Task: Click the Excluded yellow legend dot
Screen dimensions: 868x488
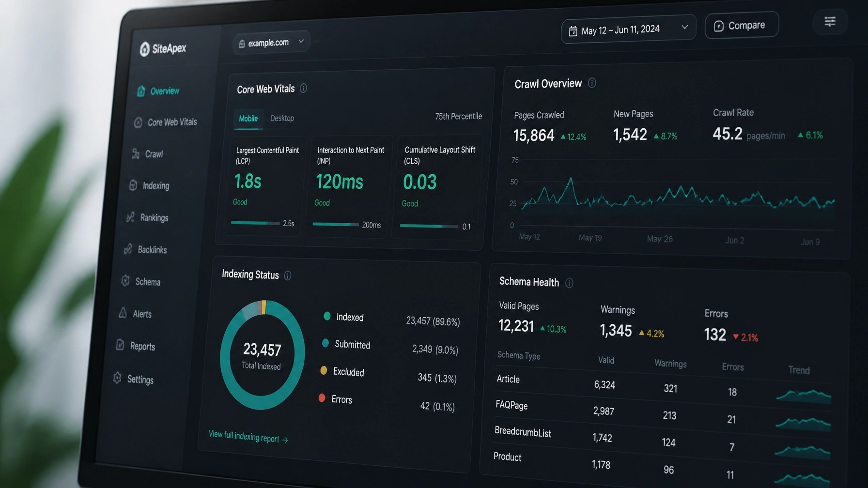Action: (x=324, y=371)
